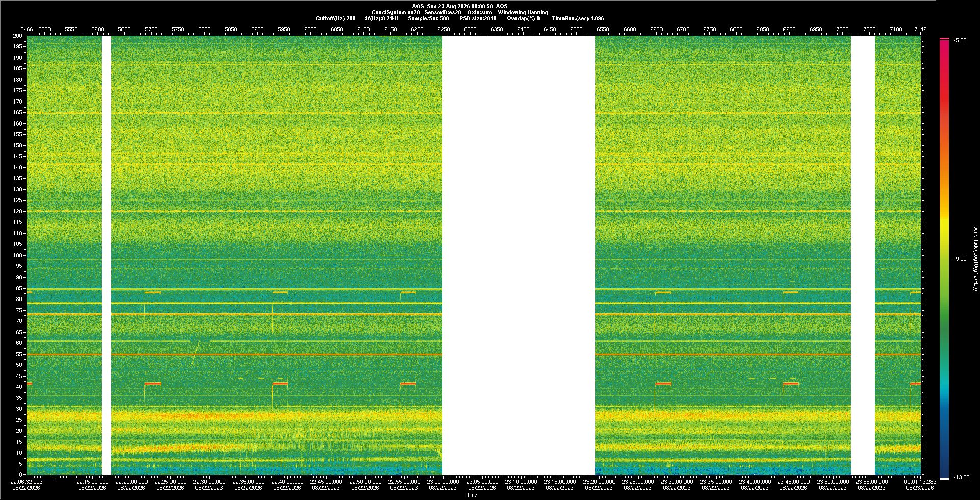Click the 23:00:00.000 time axis label

pyautogui.click(x=443, y=481)
